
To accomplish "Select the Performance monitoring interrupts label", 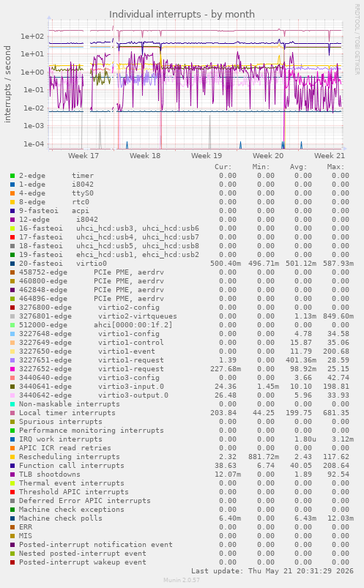I will (92, 431).
